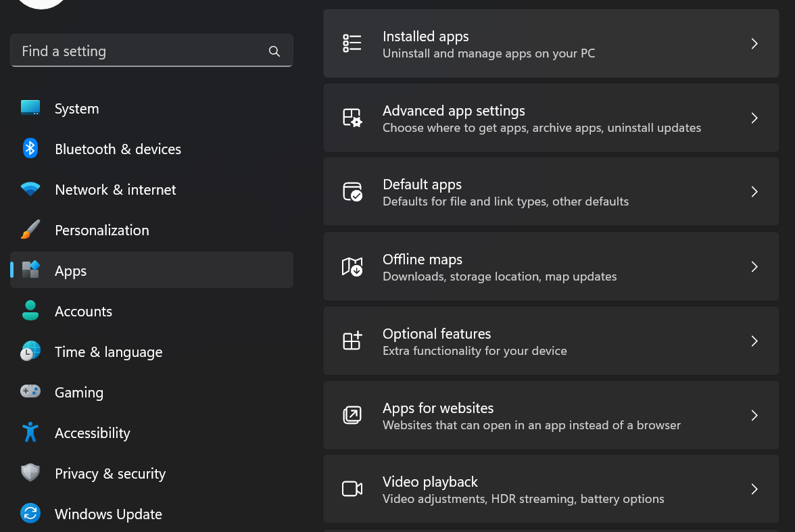
Task: Select the Apps sidebar item
Action: (x=71, y=271)
